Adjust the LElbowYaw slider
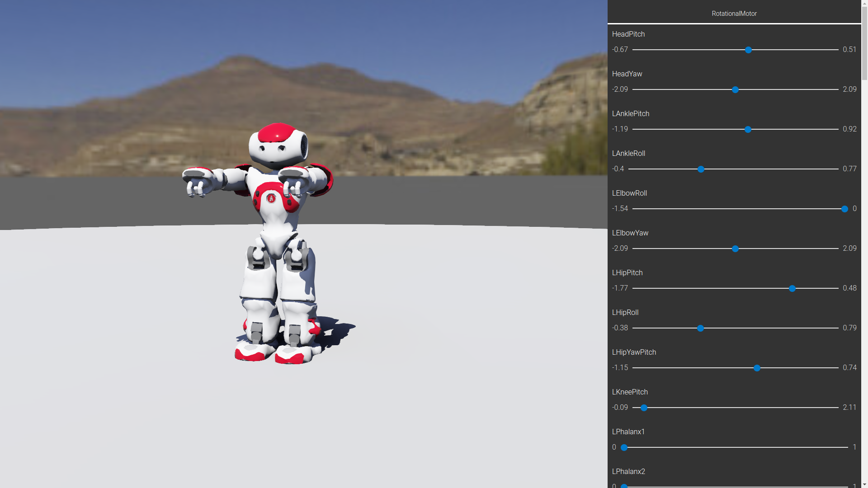Image resolution: width=868 pixels, height=488 pixels. pyautogui.click(x=735, y=249)
